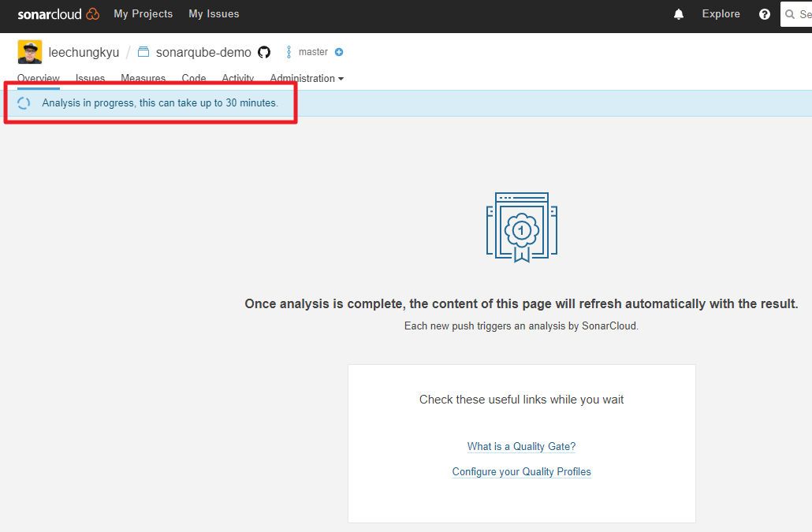Switch to the Overview tab
This screenshot has height=532, width=812.
pyautogui.click(x=39, y=79)
